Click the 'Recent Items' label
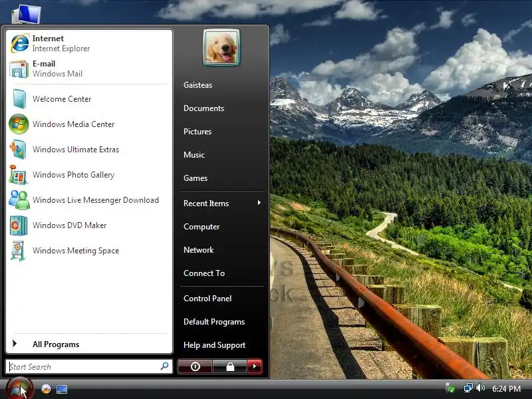The height and width of the screenshot is (399, 532). coord(206,203)
